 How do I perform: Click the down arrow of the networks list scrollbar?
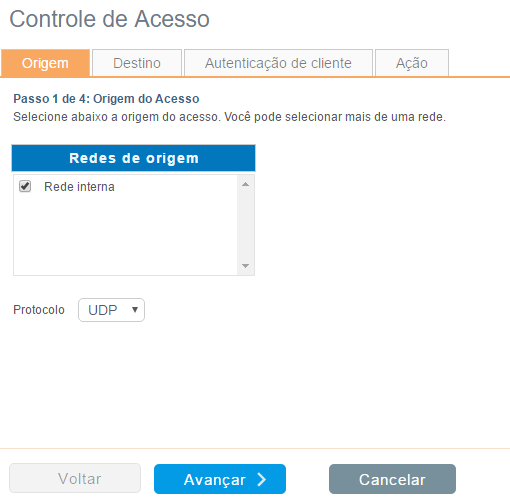[246, 266]
